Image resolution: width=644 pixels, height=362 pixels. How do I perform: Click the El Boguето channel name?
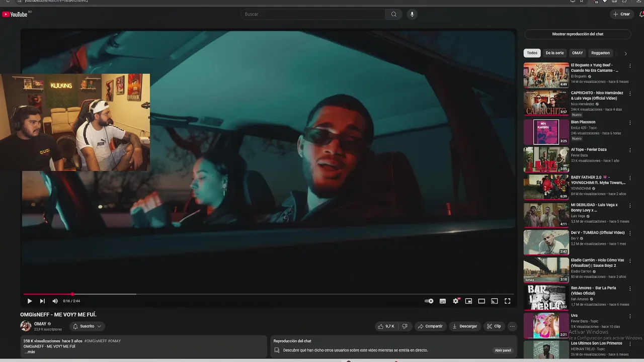pyautogui.click(x=579, y=76)
